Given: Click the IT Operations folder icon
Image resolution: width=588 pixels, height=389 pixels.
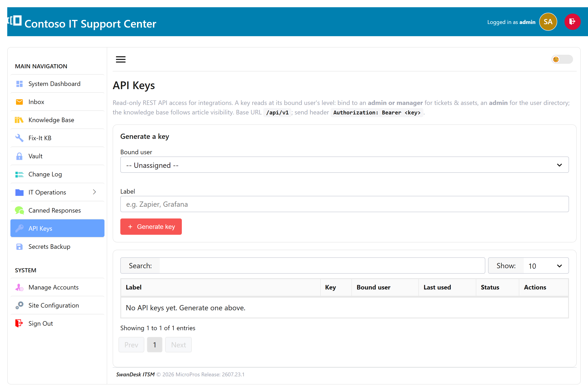Looking at the screenshot, I should [x=19, y=192].
